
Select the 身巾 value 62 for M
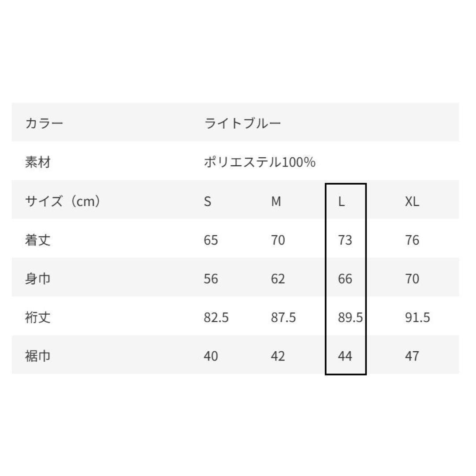[278, 279]
